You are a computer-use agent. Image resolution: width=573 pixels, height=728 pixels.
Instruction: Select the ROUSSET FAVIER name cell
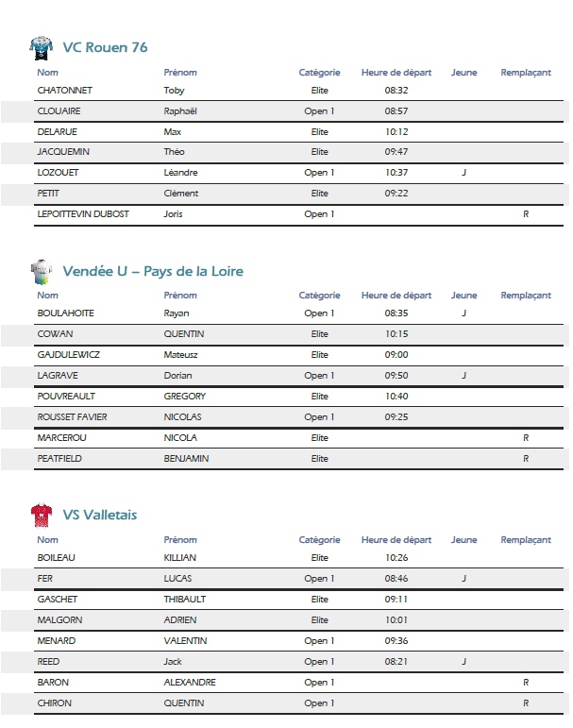tap(72, 417)
